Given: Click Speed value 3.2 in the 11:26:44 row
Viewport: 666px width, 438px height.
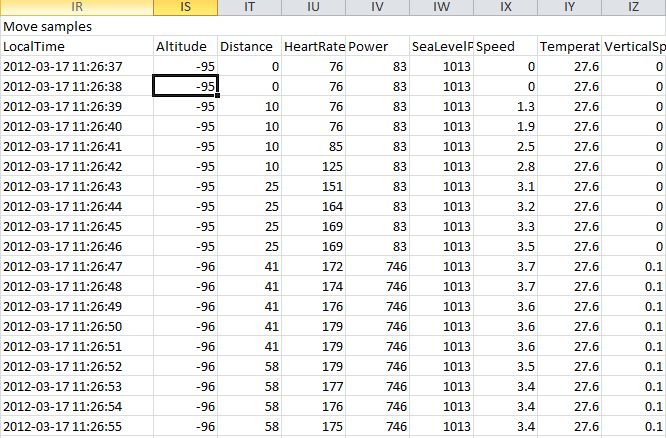Looking at the screenshot, I should click(x=506, y=206).
